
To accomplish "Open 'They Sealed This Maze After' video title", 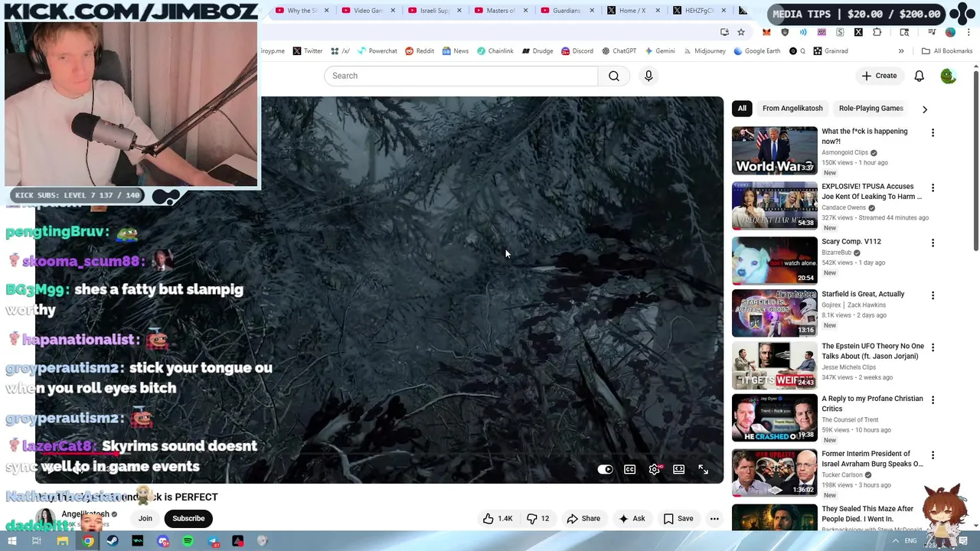I will tap(867, 514).
